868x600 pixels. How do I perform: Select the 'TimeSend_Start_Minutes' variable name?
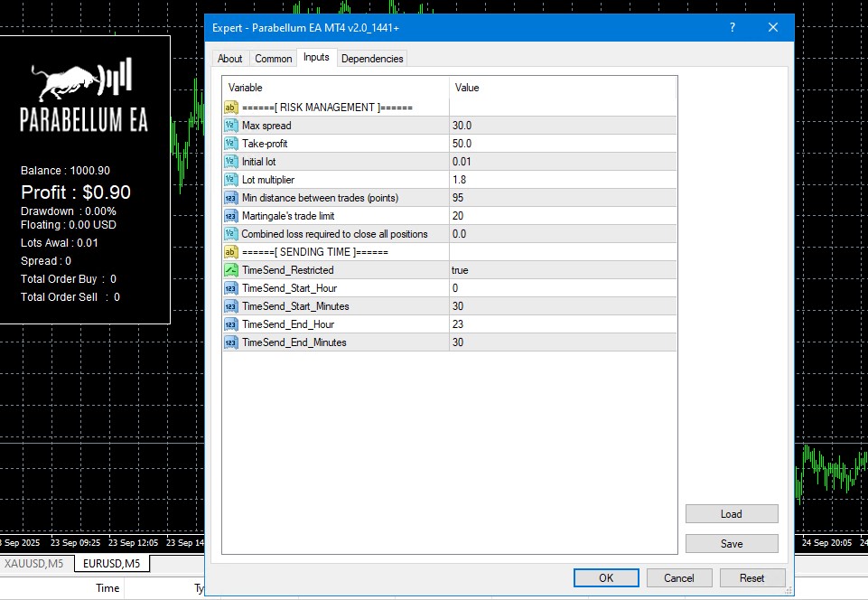(x=295, y=306)
